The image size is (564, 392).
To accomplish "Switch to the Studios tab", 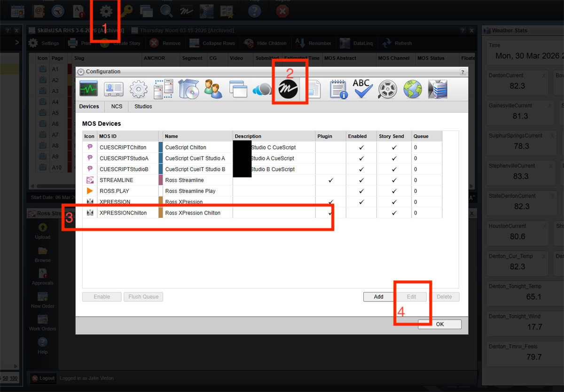I will pos(143,107).
